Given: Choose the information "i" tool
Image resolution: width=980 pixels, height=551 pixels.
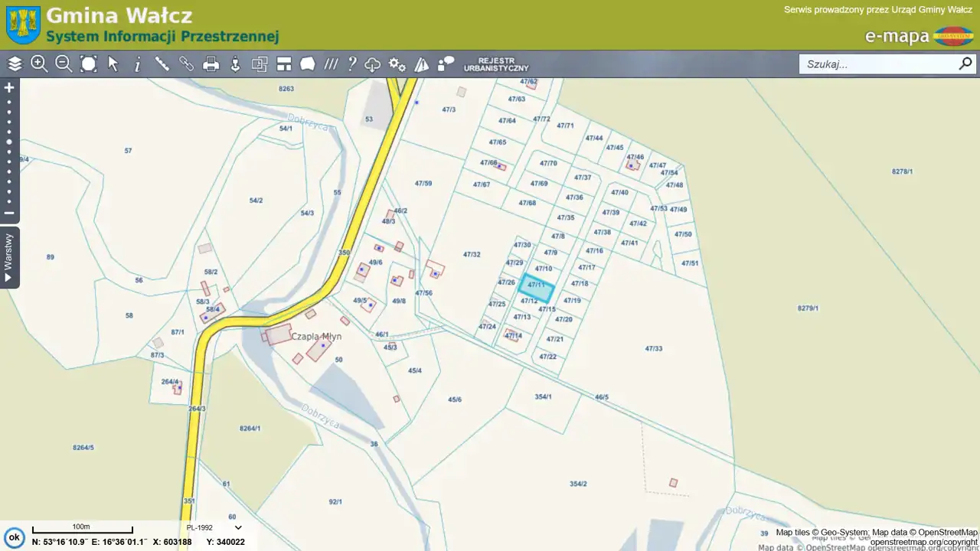Looking at the screenshot, I should click(x=138, y=64).
